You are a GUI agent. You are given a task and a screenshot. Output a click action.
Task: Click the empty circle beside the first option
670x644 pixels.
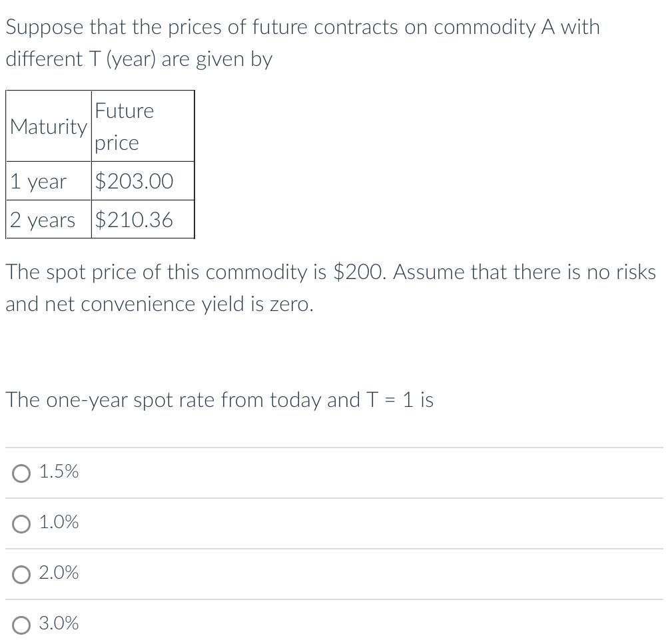[x=21, y=473]
